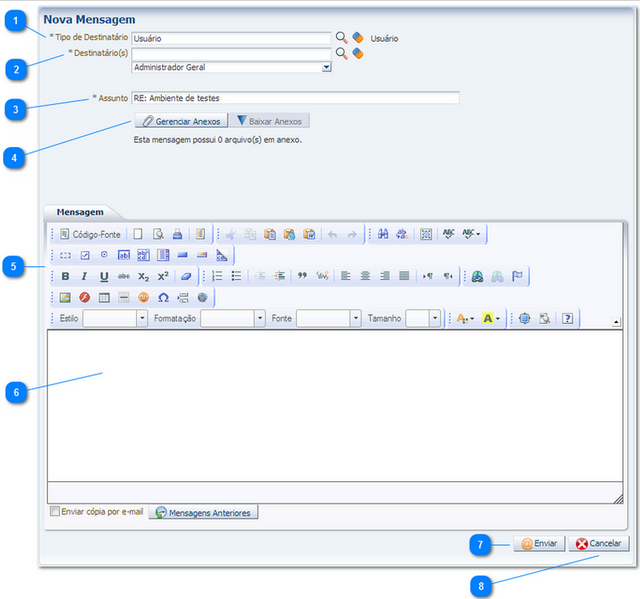640x599 pixels.
Task: Click the print icon in editor toolbar
Action: (x=177, y=234)
